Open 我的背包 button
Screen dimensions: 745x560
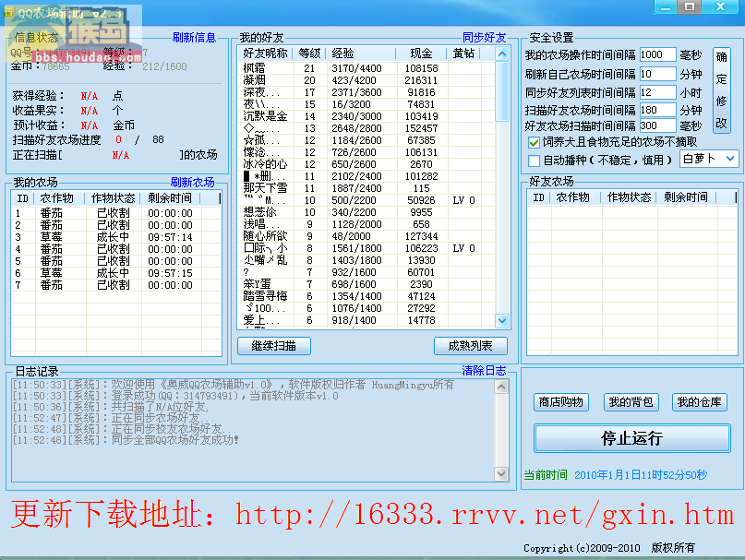631,402
